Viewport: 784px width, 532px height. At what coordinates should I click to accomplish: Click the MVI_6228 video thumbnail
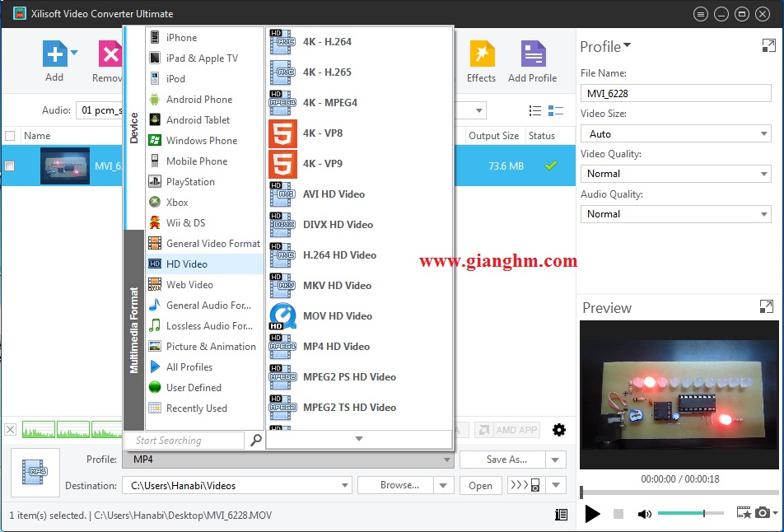65,166
